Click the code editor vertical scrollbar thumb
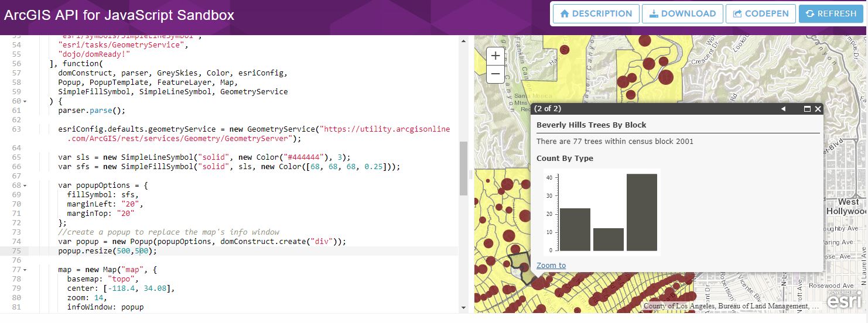 (x=463, y=168)
